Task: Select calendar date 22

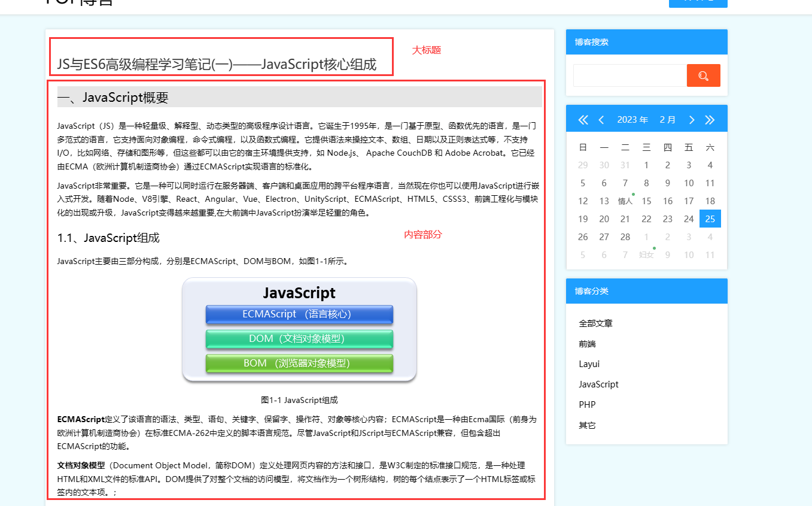Action: 646,219
